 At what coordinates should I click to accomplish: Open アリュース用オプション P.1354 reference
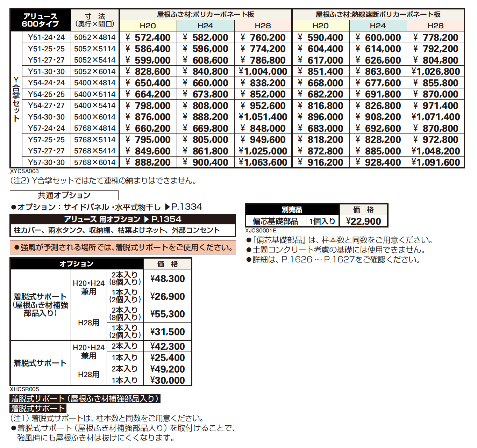(123, 219)
